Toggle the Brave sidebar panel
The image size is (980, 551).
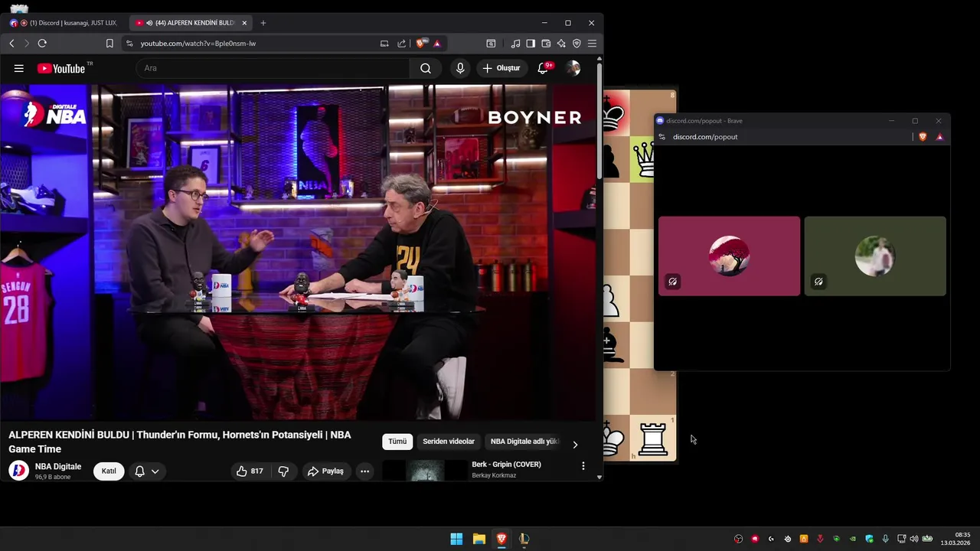(531, 44)
